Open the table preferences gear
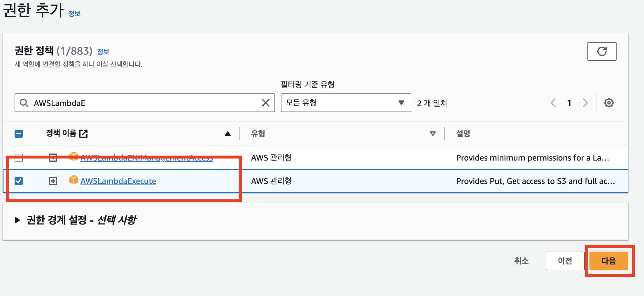 coord(609,103)
